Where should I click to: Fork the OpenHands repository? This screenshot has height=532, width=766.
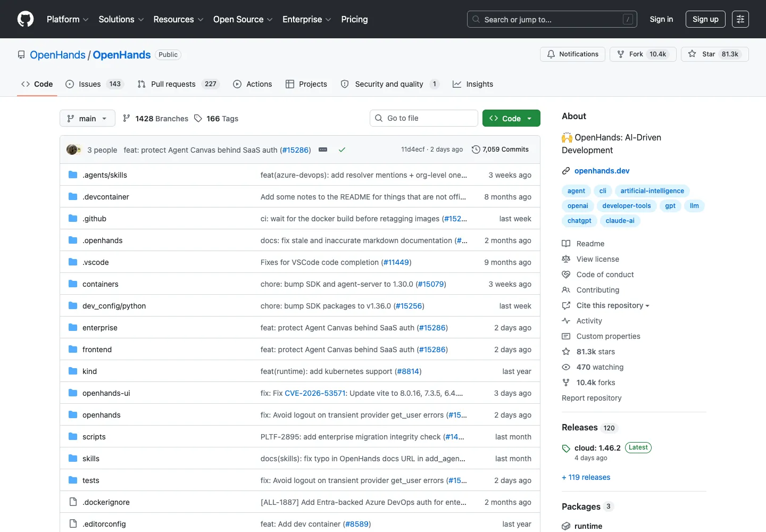pyautogui.click(x=643, y=54)
